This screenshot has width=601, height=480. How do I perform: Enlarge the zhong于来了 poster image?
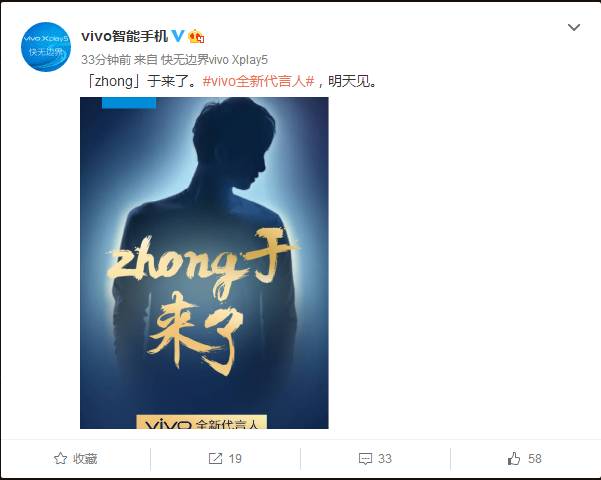pyautogui.click(x=204, y=263)
